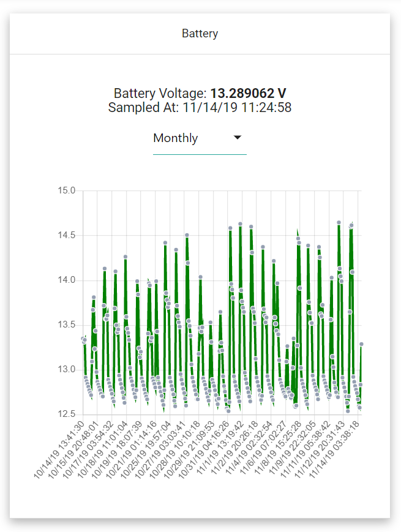Click the 14.5 y-axis label
401x532 pixels.
[x=67, y=235]
